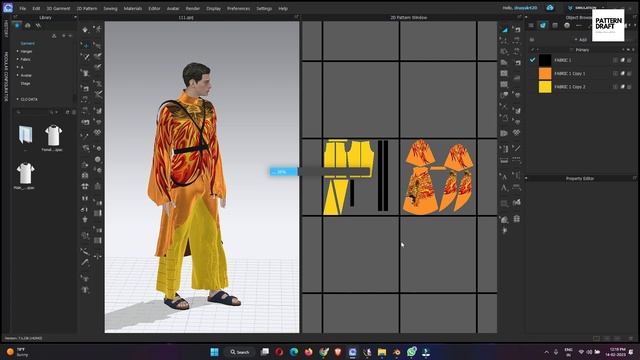Open the Avatar menu
The width and height of the screenshot is (640, 360).
[173, 8]
